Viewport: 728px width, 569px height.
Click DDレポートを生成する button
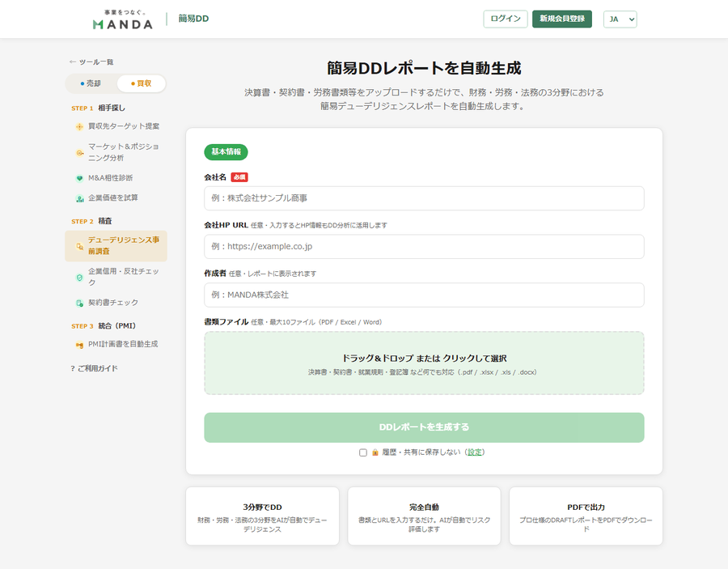tap(424, 427)
